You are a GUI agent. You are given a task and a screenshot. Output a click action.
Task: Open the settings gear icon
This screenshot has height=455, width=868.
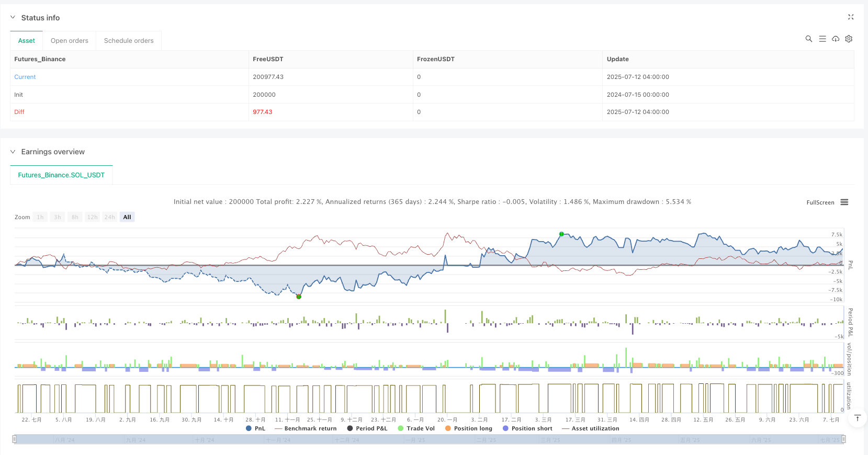(849, 39)
